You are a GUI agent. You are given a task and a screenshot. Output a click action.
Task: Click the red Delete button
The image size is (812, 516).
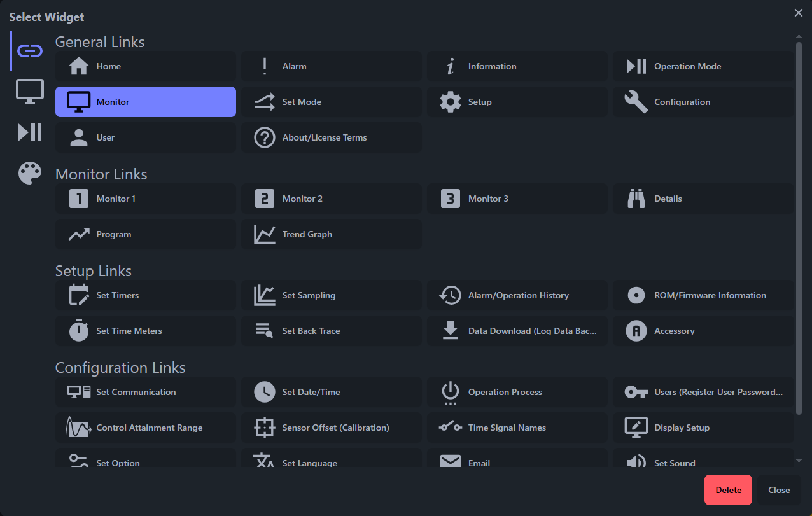pyautogui.click(x=728, y=490)
